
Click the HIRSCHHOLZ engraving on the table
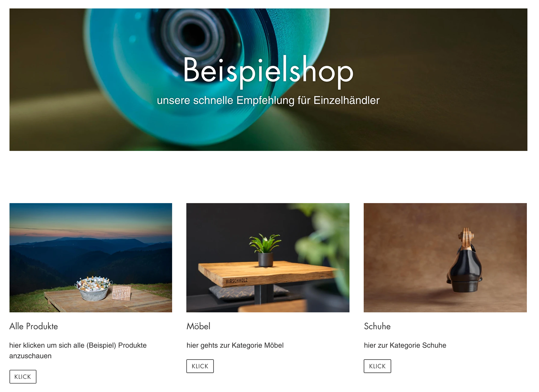coord(237,281)
